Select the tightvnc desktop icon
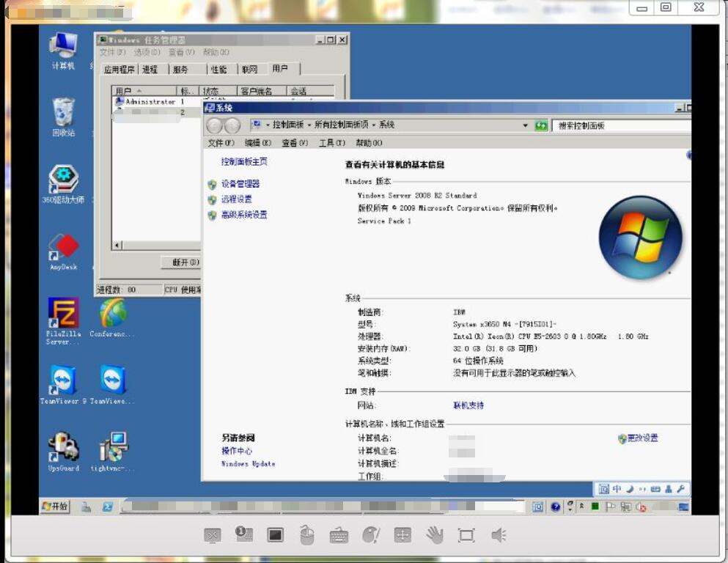This screenshot has height=563, width=728. click(113, 452)
